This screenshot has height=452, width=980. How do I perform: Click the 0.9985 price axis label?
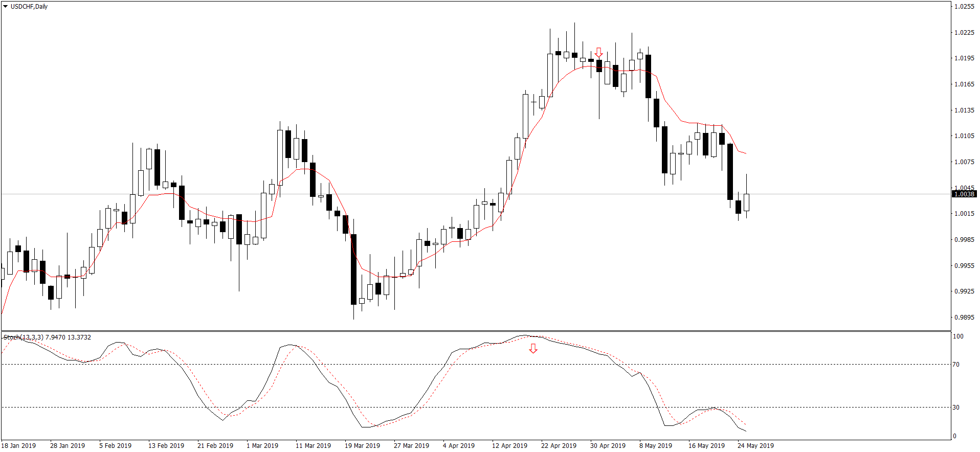964,240
